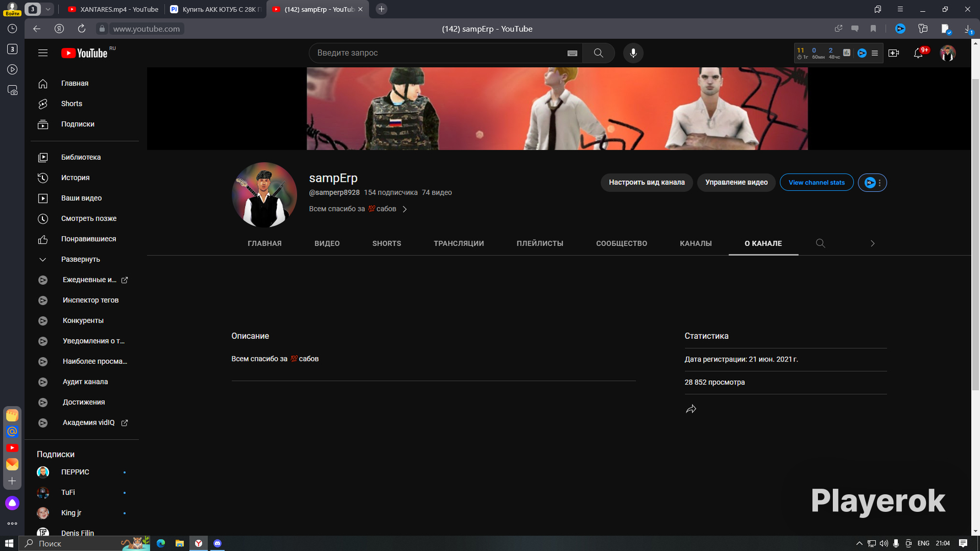Open Alice assistant icon in browser sidebar

point(12,503)
